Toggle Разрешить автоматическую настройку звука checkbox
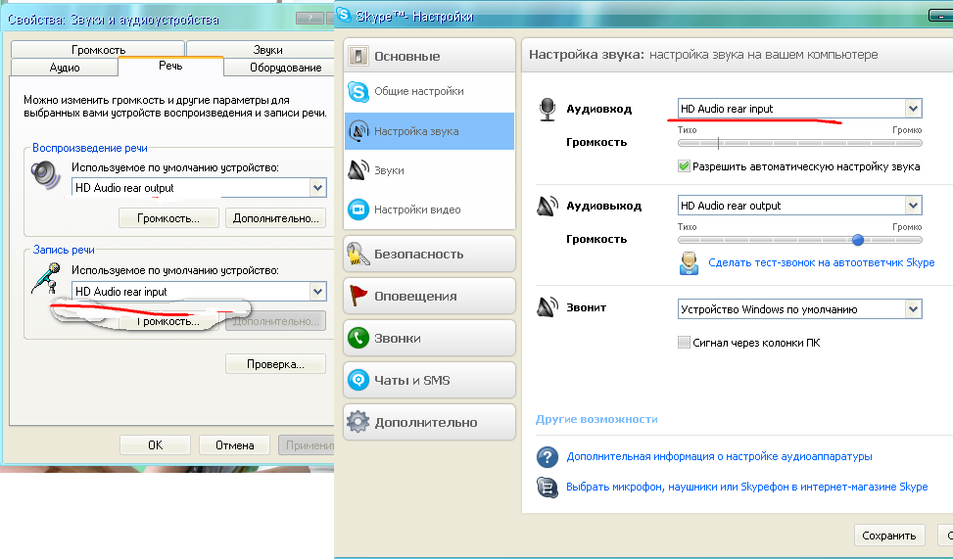 pyautogui.click(x=684, y=166)
